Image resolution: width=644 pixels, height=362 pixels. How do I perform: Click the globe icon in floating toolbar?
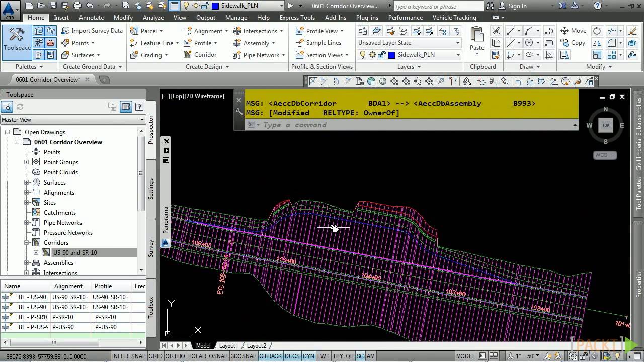[x=371, y=81]
